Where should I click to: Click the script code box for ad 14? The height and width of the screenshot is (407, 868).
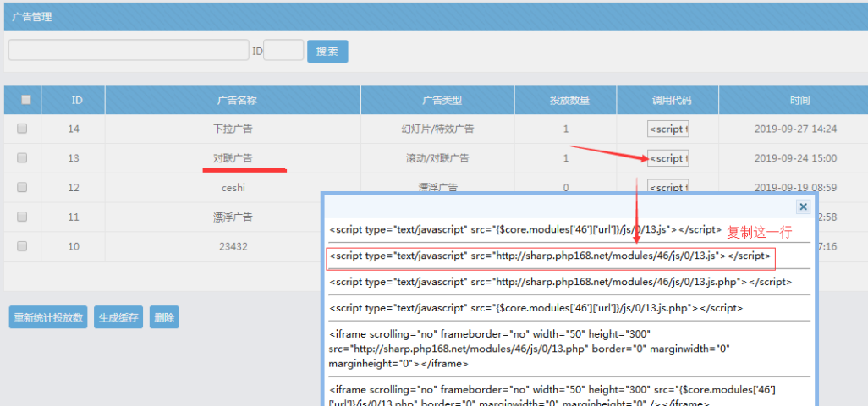coord(667,129)
